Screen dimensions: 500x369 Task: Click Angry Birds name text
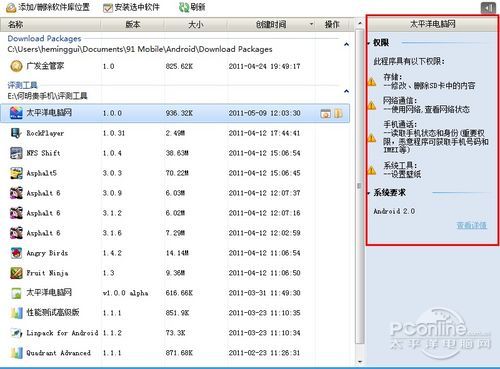click(47, 253)
